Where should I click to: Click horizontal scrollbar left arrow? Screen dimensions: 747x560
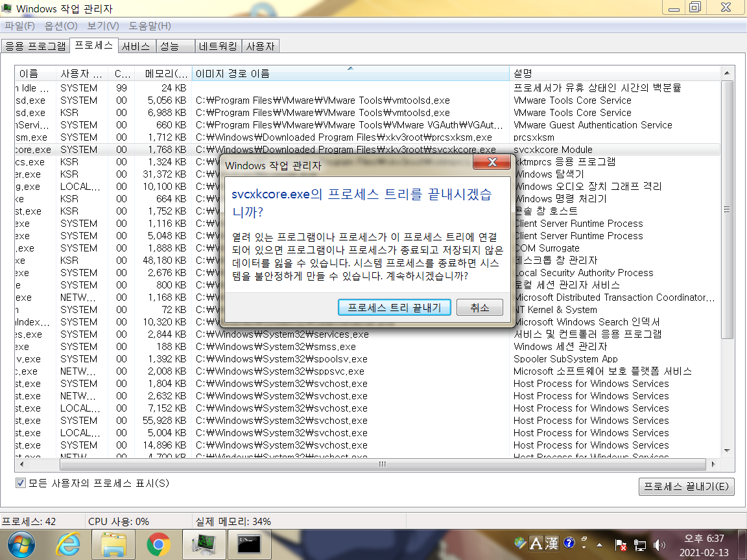[x=21, y=464]
